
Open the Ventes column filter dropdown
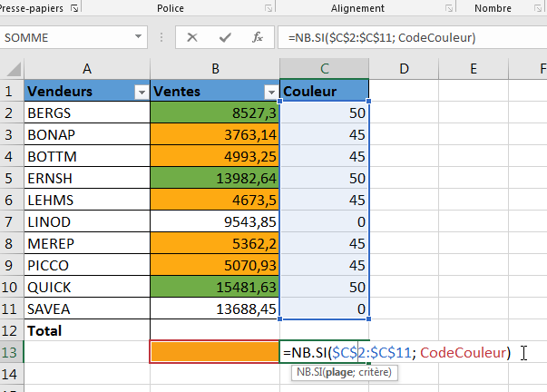(270, 93)
